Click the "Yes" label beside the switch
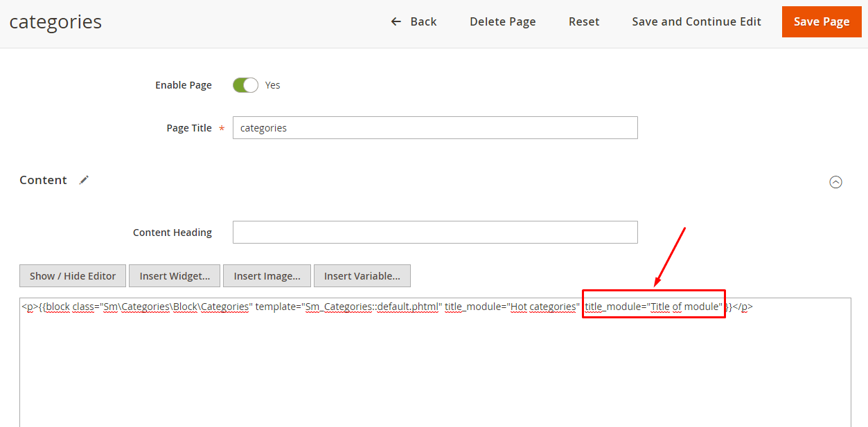868x427 pixels. [x=273, y=85]
